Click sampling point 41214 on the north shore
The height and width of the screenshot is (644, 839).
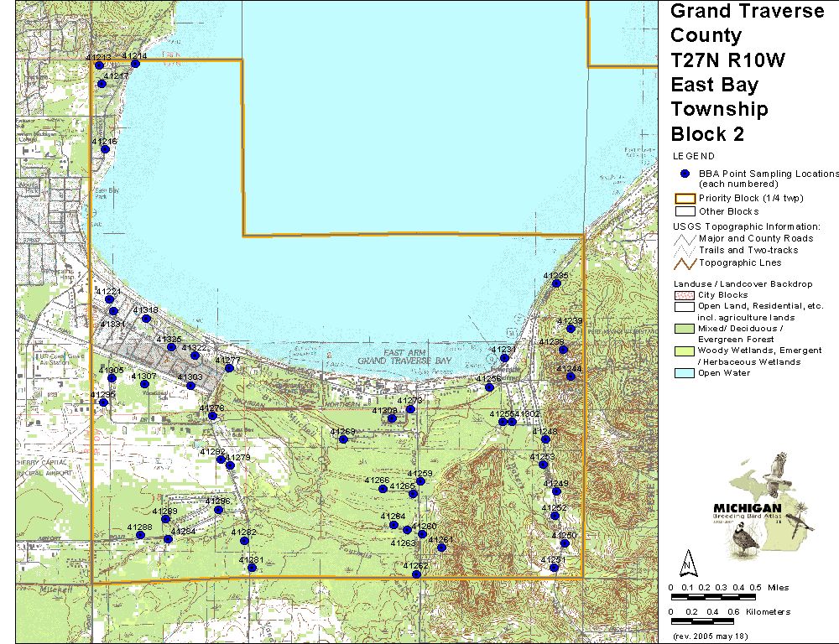click(x=134, y=64)
